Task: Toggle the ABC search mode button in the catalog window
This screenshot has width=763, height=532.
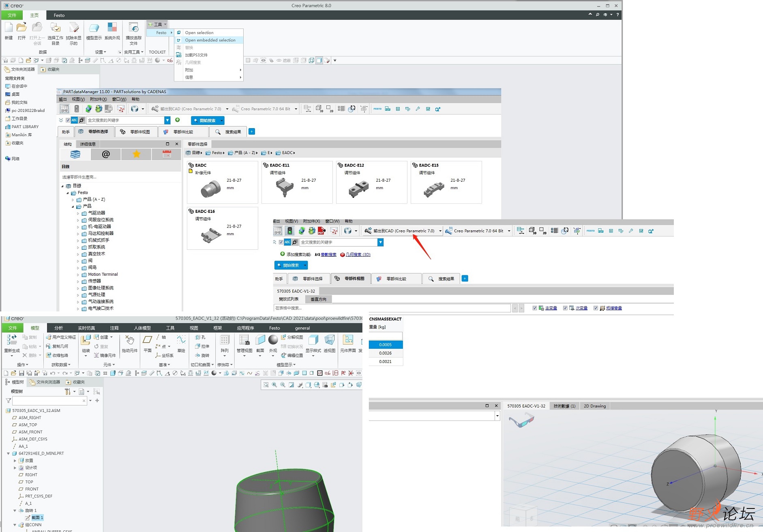Action: (74, 120)
